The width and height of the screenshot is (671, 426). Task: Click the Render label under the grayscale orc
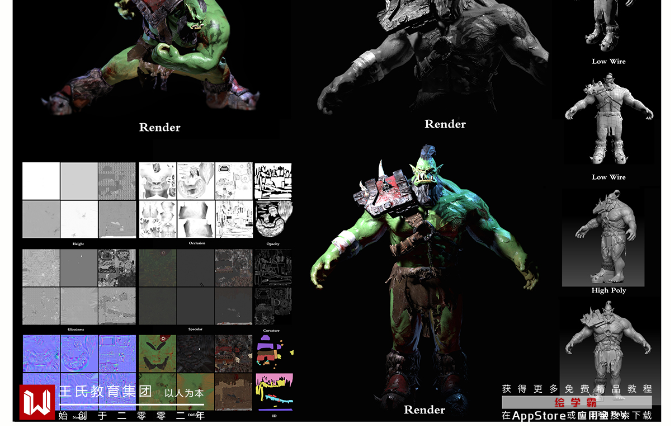[445, 124]
